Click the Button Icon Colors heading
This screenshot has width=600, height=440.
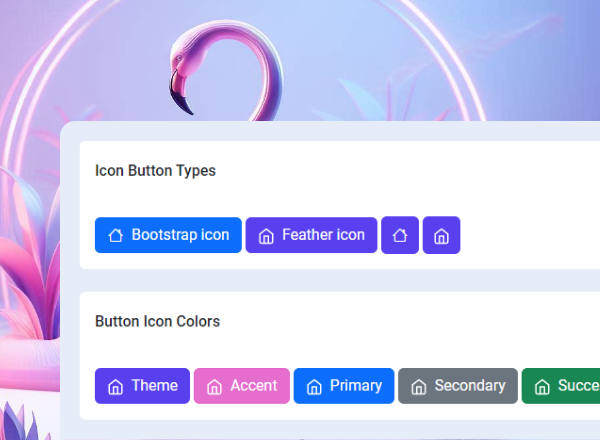[x=157, y=321]
